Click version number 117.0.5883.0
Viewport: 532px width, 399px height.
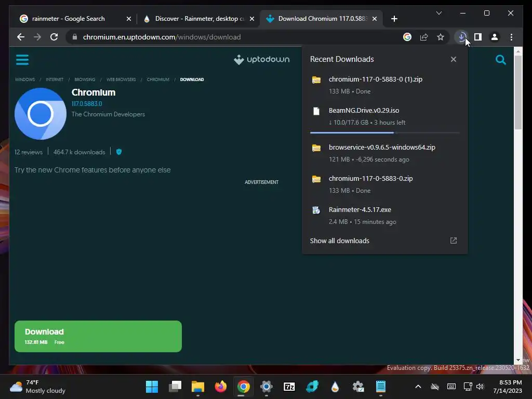[87, 103]
